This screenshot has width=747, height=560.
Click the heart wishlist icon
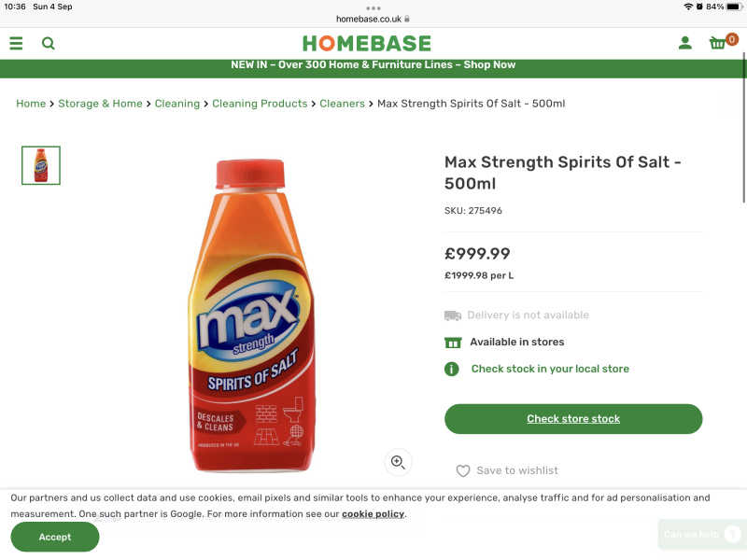pos(463,471)
